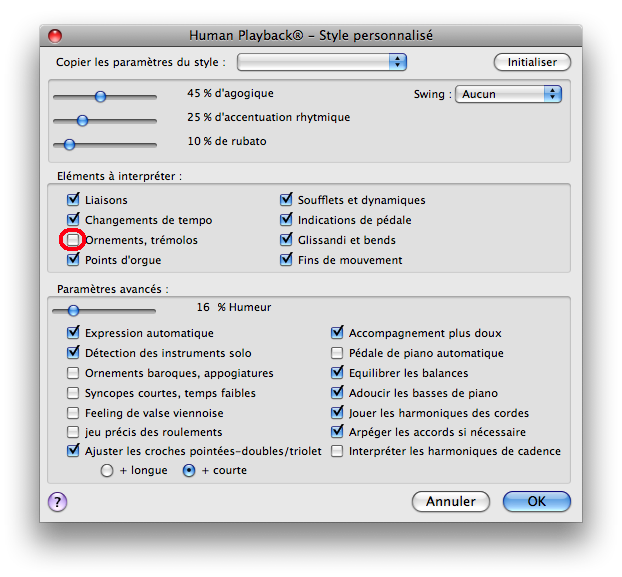Turn on Interpréter les harmoniques de cadence
The width and height of the screenshot is (622, 577).
coord(337,451)
